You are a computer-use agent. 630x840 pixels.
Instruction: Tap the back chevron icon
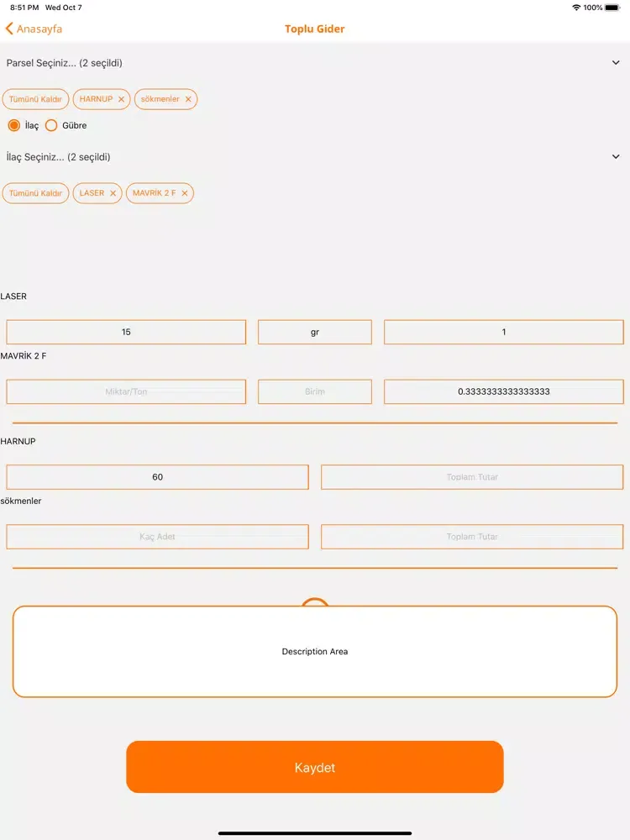(9, 29)
